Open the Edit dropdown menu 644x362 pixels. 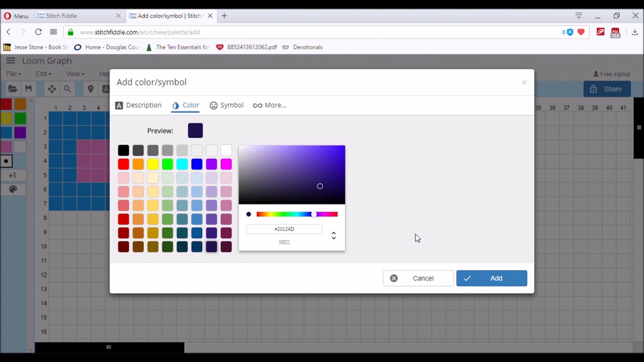pos(43,74)
